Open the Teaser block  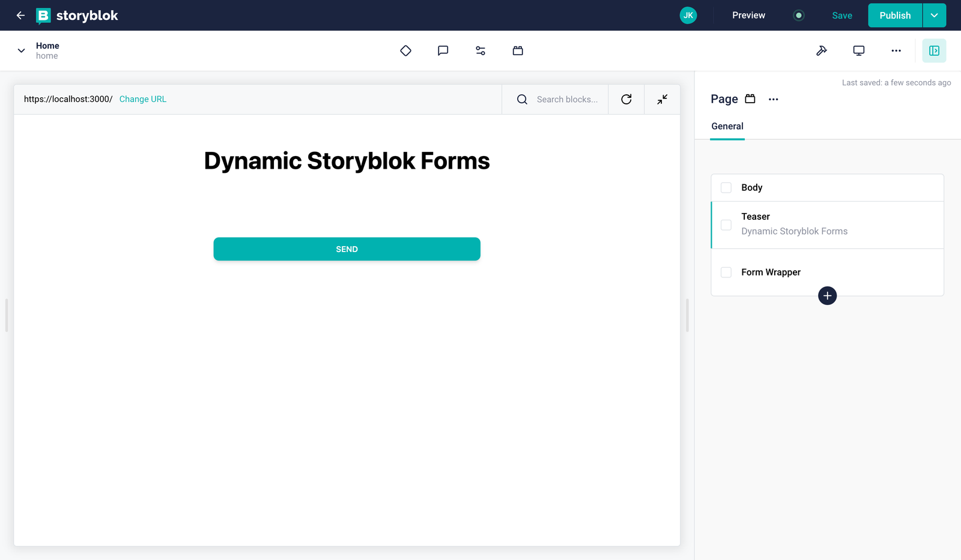tap(828, 224)
